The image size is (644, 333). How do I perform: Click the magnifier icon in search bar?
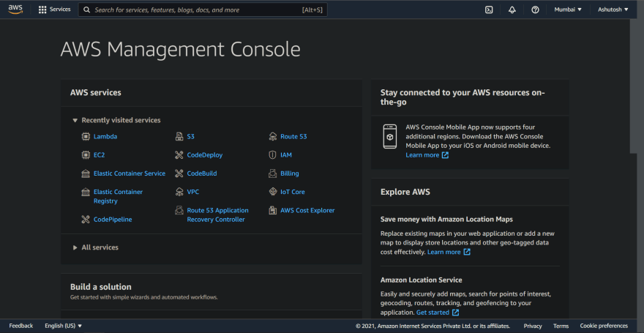tap(86, 10)
